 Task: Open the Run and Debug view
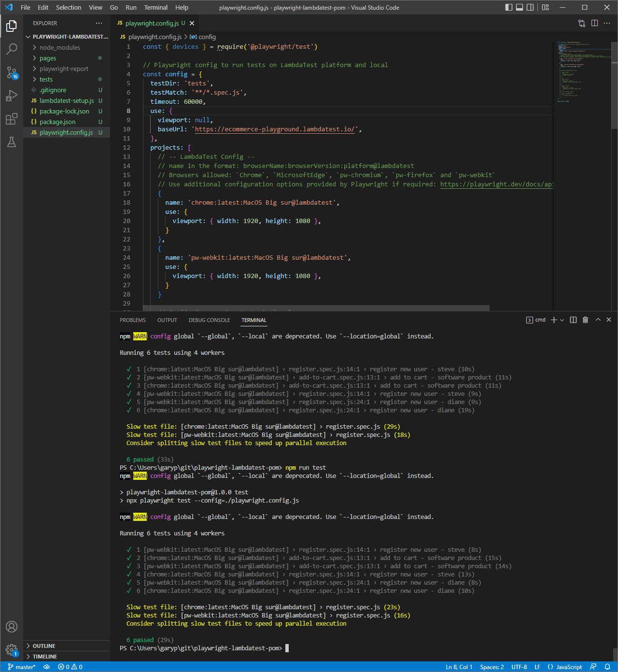click(x=12, y=96)
